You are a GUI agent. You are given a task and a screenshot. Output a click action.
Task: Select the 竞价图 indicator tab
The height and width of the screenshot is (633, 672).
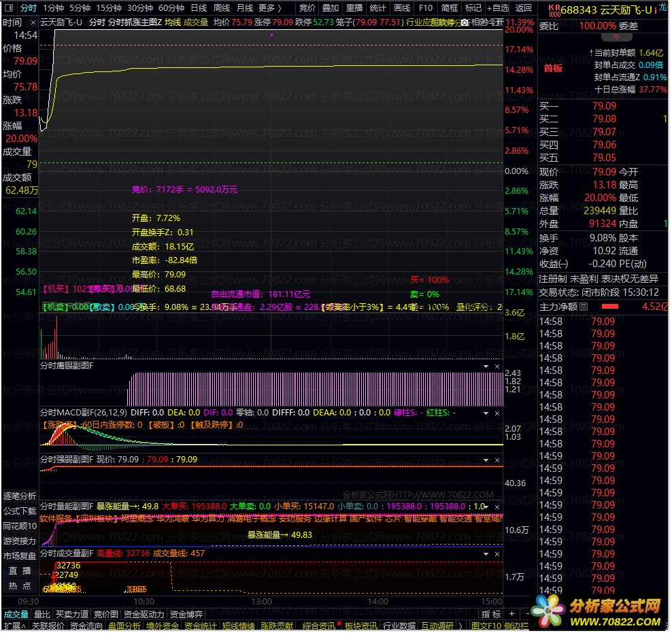[x=106, y=615]
